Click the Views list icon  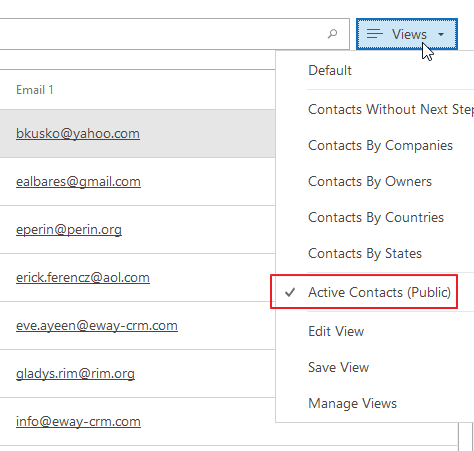[x=375, y=34]
